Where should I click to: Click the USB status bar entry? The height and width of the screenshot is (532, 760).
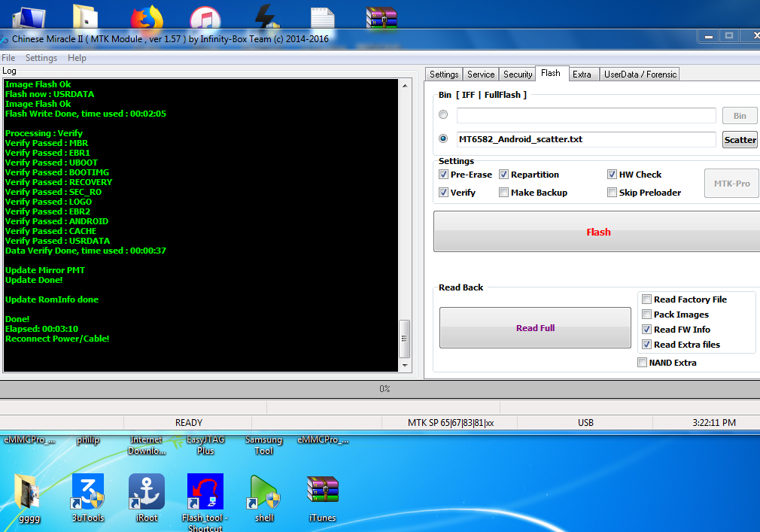coord(585,422)
